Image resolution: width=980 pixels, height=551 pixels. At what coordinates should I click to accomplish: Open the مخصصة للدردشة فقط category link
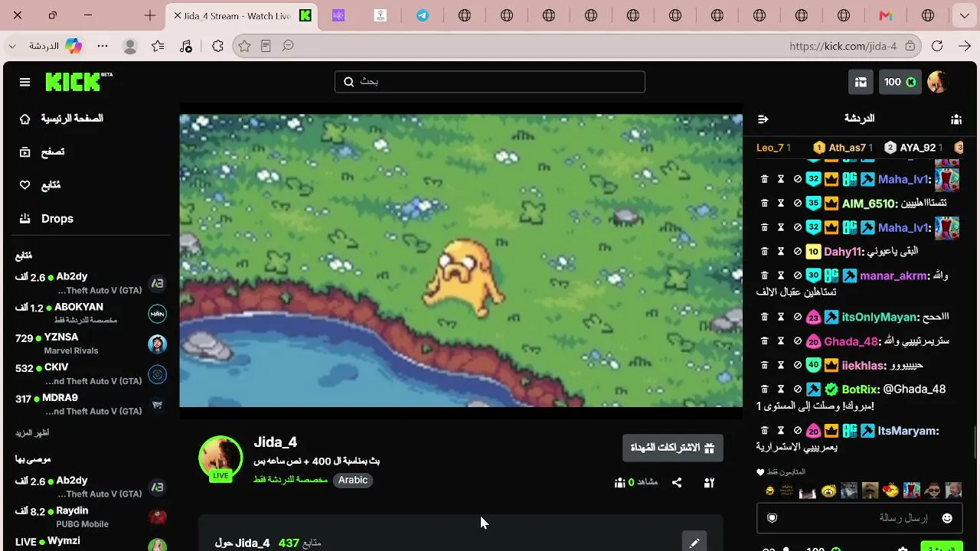[x=290, y=480]
